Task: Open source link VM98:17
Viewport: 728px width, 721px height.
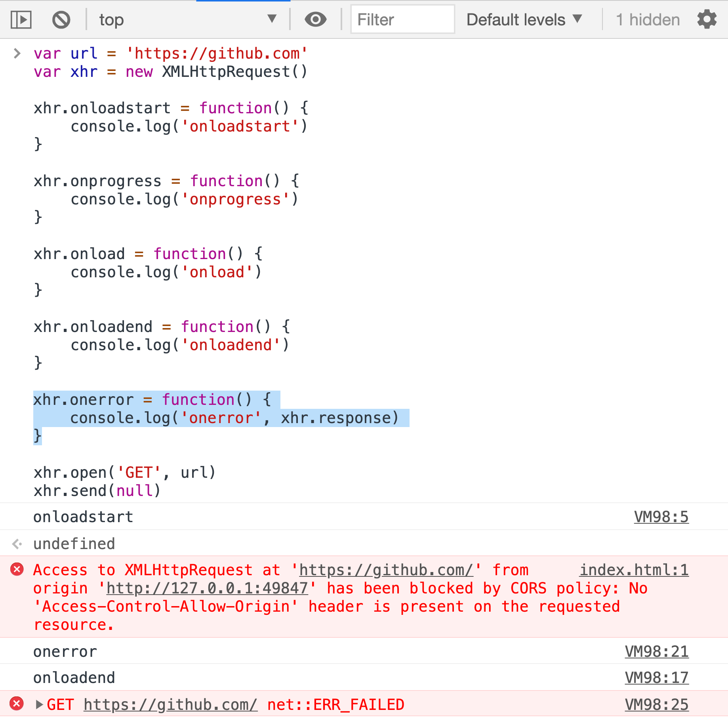Action: click(x=657, y=677)
